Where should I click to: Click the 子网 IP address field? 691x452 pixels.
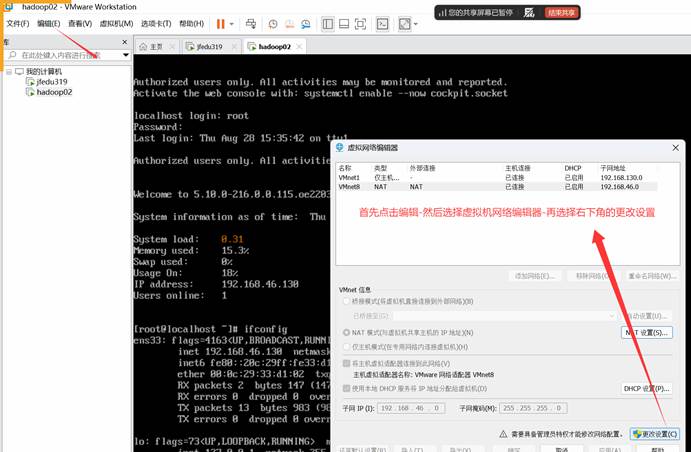[x=411, y=408]
